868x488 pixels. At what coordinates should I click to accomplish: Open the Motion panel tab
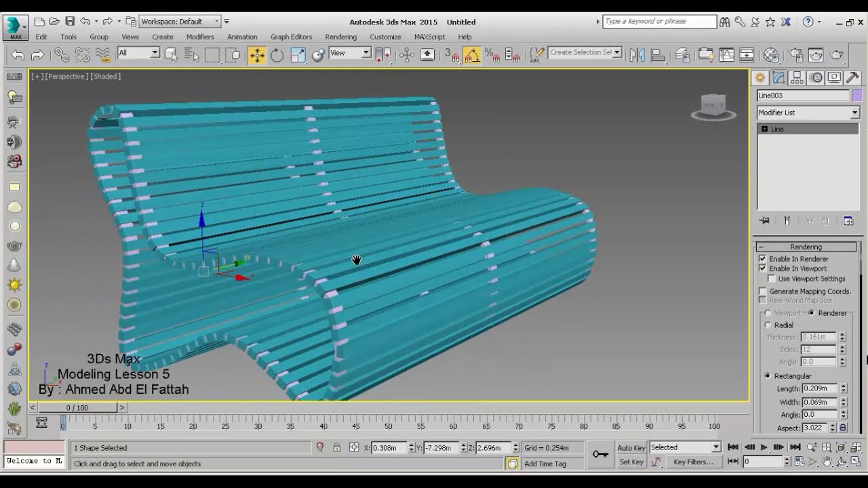816,77
